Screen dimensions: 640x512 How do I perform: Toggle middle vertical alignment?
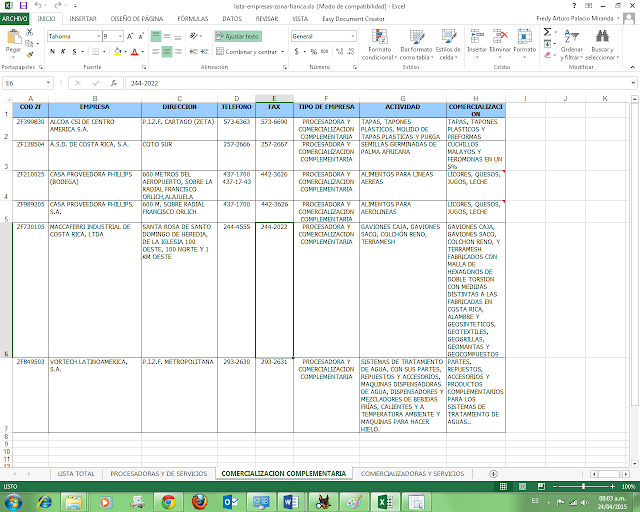click(167, 36)
